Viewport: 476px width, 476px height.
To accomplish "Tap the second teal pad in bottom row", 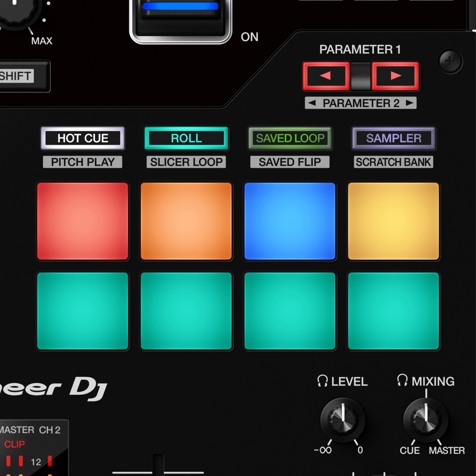I will pos(186,311).
